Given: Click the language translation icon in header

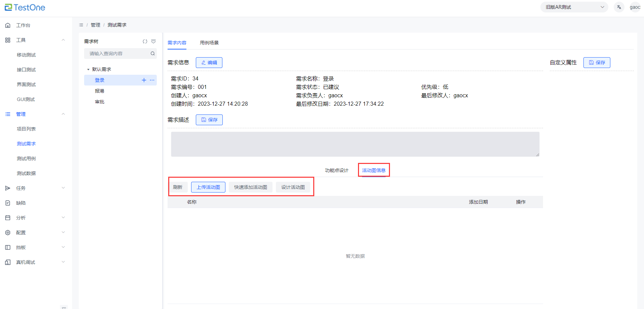Looking at the screenshot, I should 619,7.
